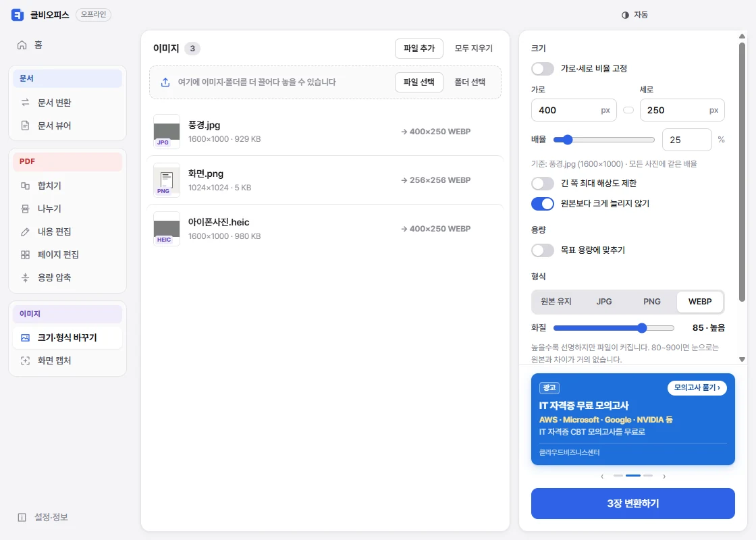Click the 화면 캡처 capture icon
The height and width of the screenshot is (540, 756).
25,360
